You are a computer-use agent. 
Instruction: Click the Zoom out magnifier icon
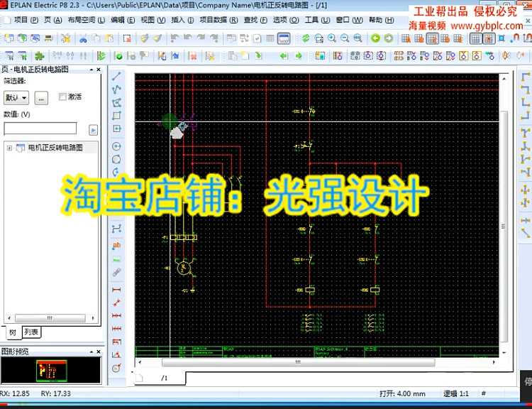tap(345, 38)
